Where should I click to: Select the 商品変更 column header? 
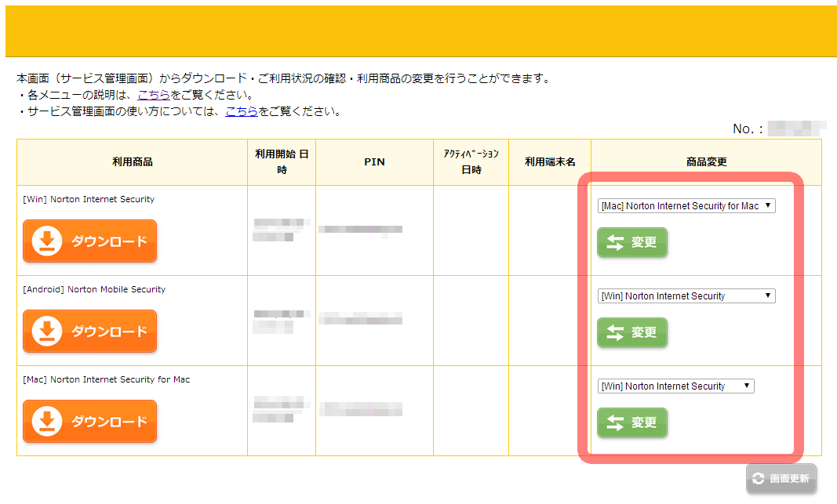[x=706, y=162]
